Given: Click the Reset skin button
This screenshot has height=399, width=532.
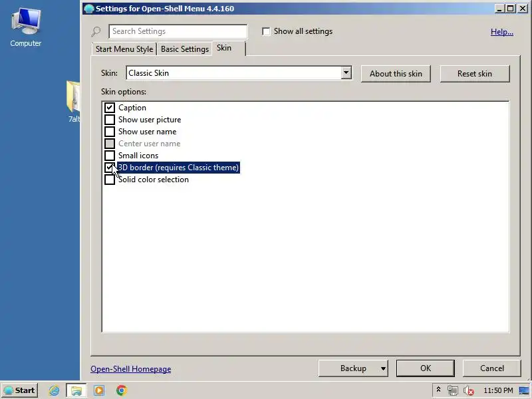Looking at the screenshot, I should point(475,74).
